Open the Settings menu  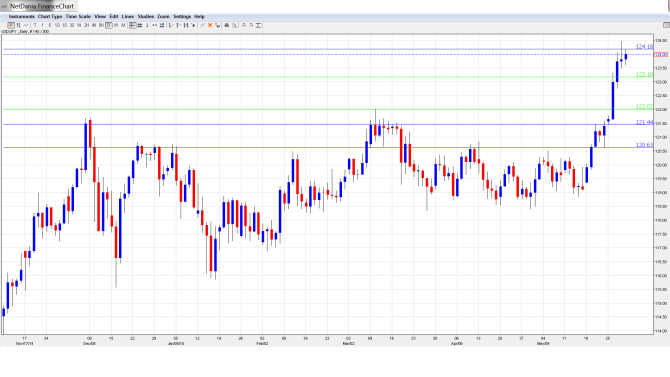[x=182, y=16]
